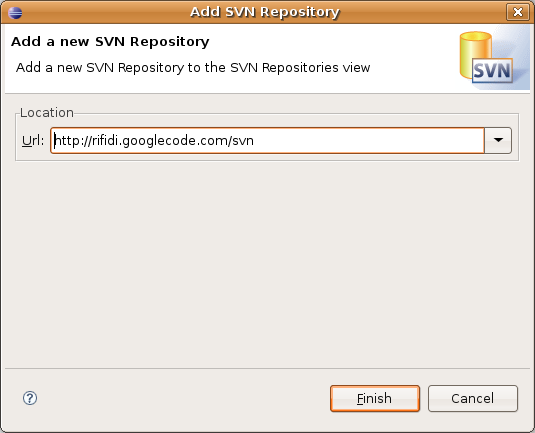
Task: Click the separator line above the buttons
Action: (x=267, y=369)
